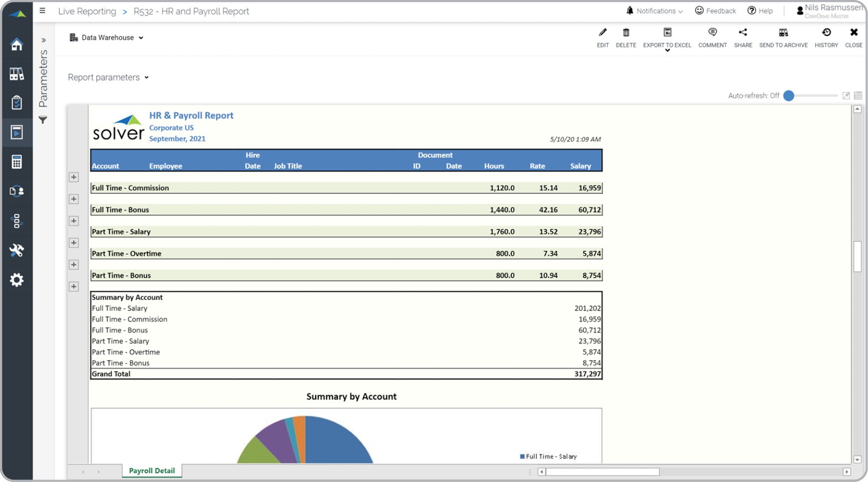Select the Payroll Detail sheet tab
This screenshot has height=482, width=868.
[x=152, y=471]
